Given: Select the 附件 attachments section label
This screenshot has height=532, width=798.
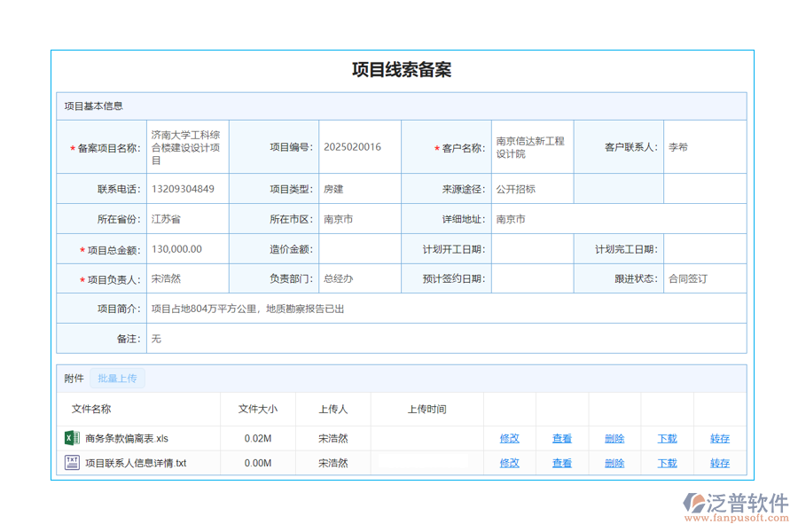Looking at the screenshot, I should (74, 378).
